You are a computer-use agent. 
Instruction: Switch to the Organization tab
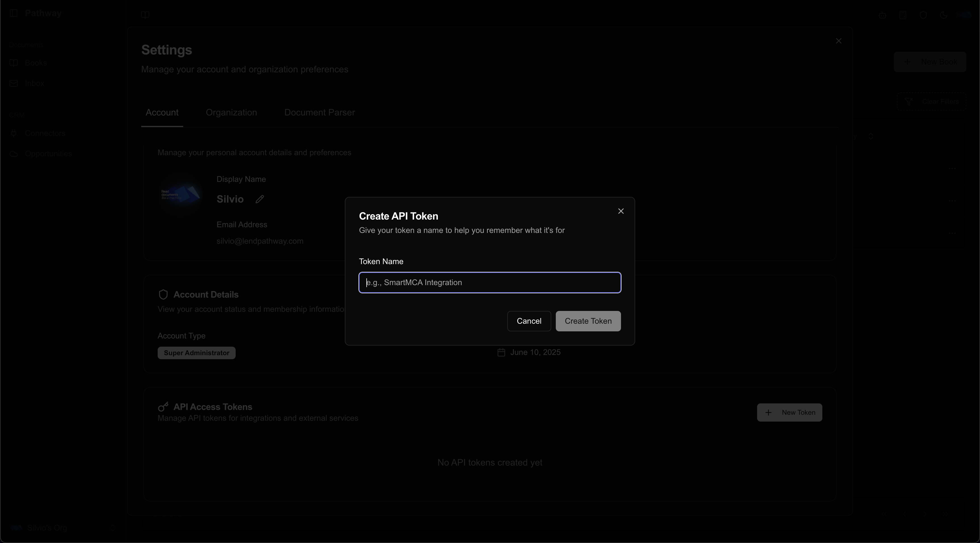click(231, 112)
